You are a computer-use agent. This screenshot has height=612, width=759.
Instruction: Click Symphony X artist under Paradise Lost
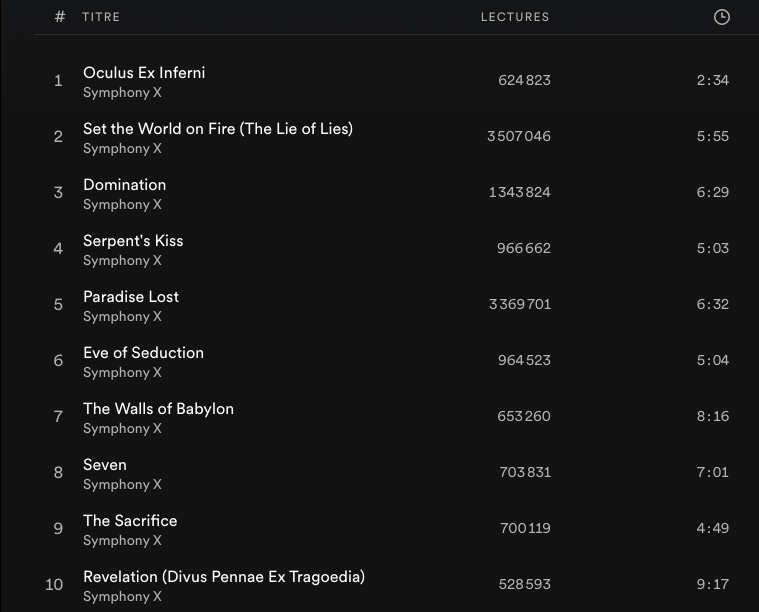click(122, 317)
